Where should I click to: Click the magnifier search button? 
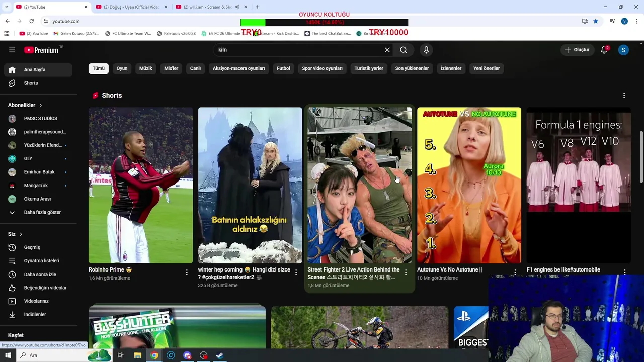(404, 50)
